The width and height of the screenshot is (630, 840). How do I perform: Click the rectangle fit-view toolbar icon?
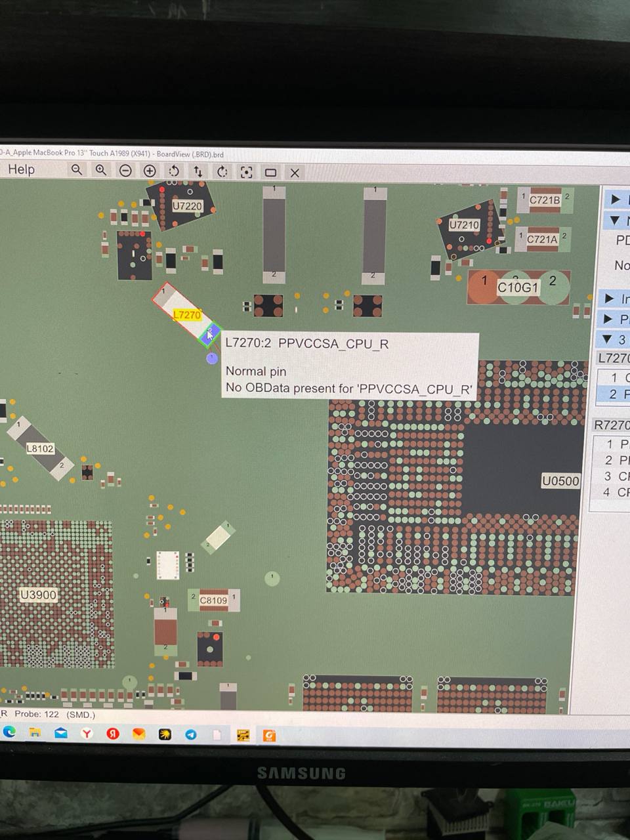tap(270, 172)
